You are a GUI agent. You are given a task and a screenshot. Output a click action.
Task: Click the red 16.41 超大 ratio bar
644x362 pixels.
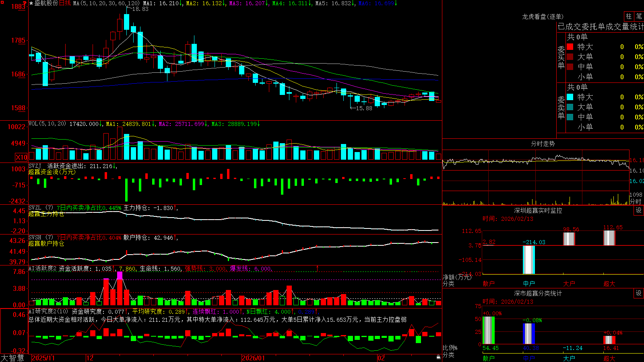tap(609, 340)
